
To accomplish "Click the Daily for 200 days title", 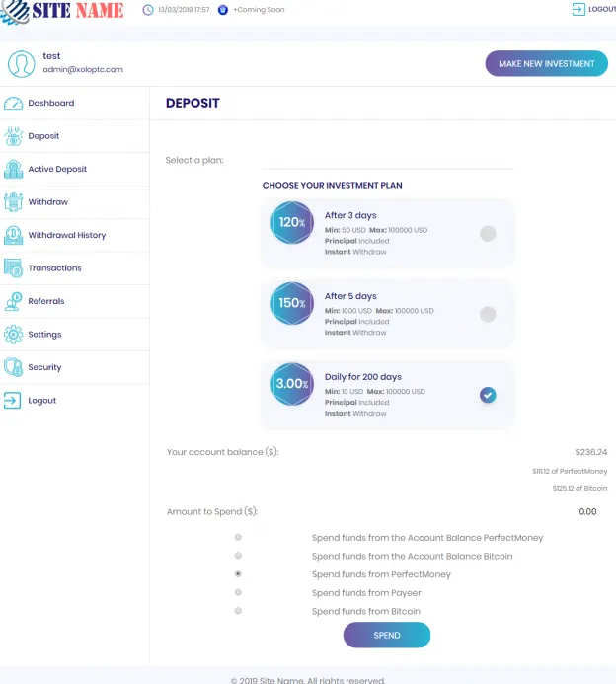I will 363,377.
